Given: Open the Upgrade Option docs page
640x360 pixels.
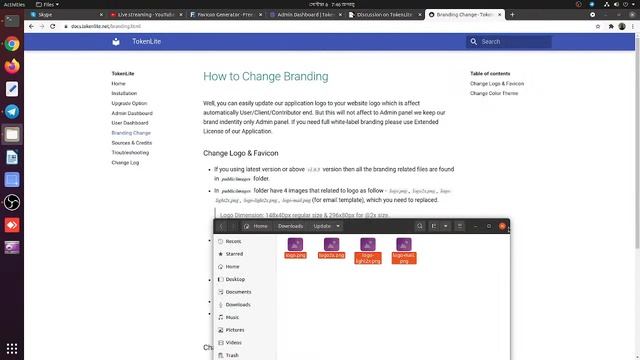Looking at the screenshot, I should pos(129,103).
